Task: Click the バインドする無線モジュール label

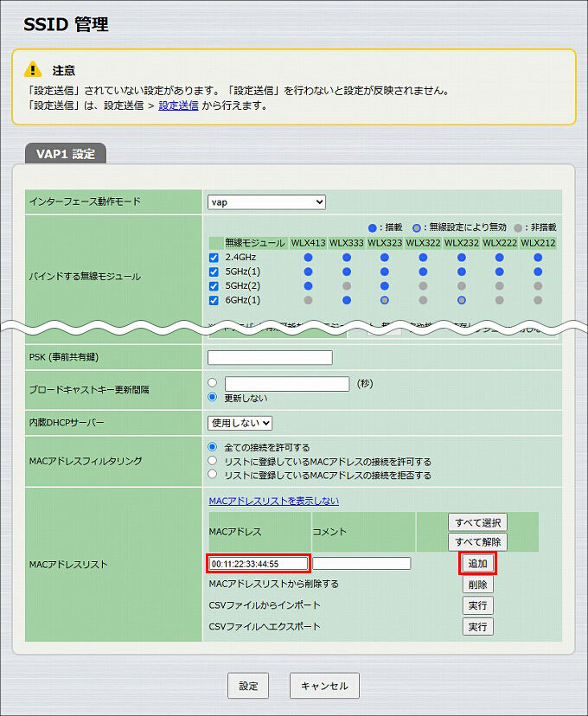Action: click(x=85, y=276)
